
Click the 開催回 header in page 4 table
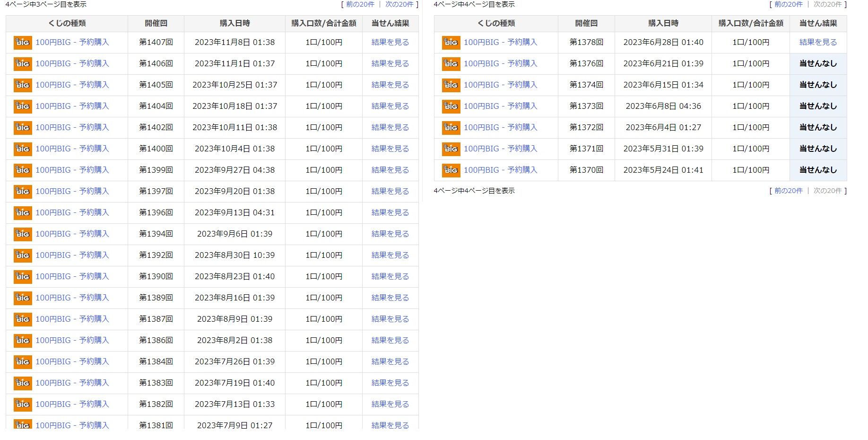[587, 23]
